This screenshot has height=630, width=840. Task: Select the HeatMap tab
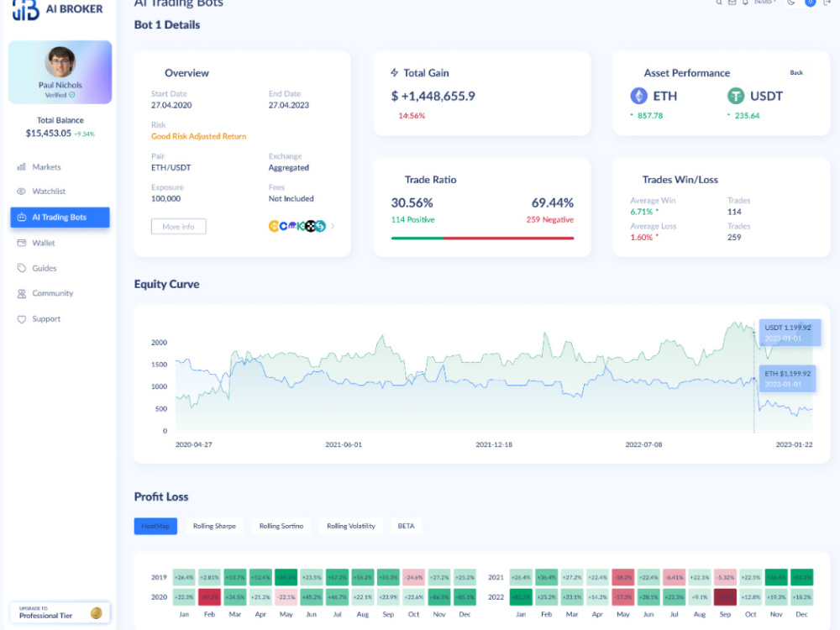(155, 526)
